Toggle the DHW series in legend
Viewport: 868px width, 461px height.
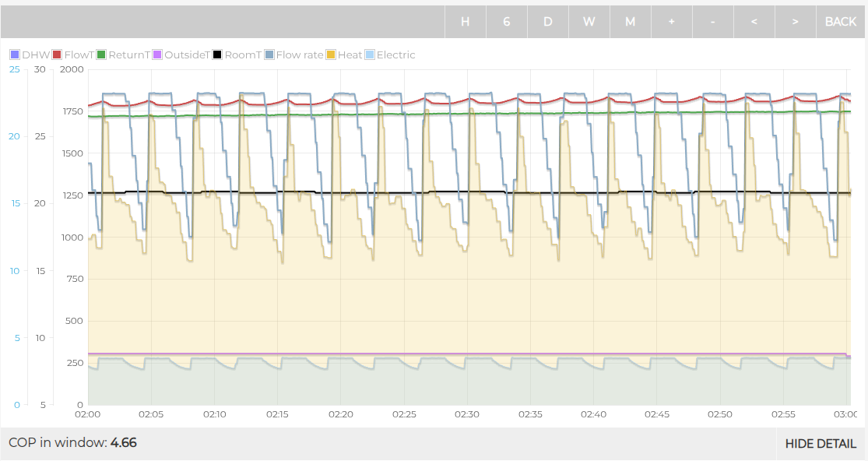36,55
